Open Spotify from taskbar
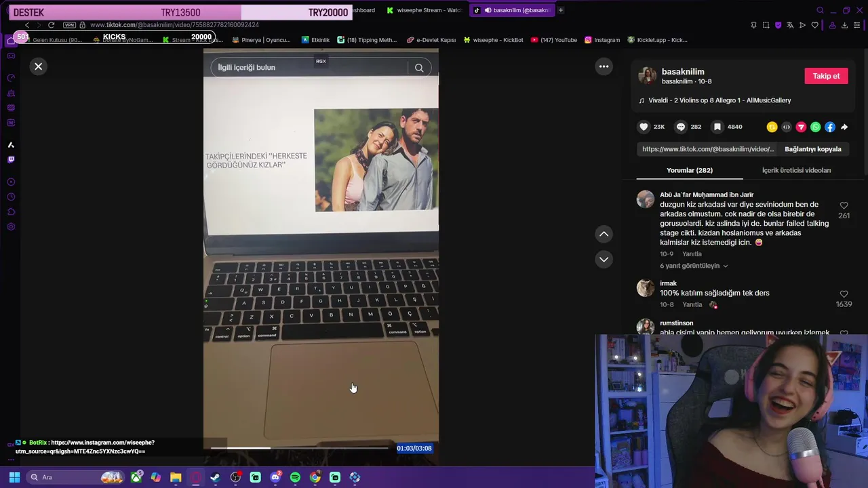Image resolution: width=868 pixels, height=488 pixels. tap(295, 477)
